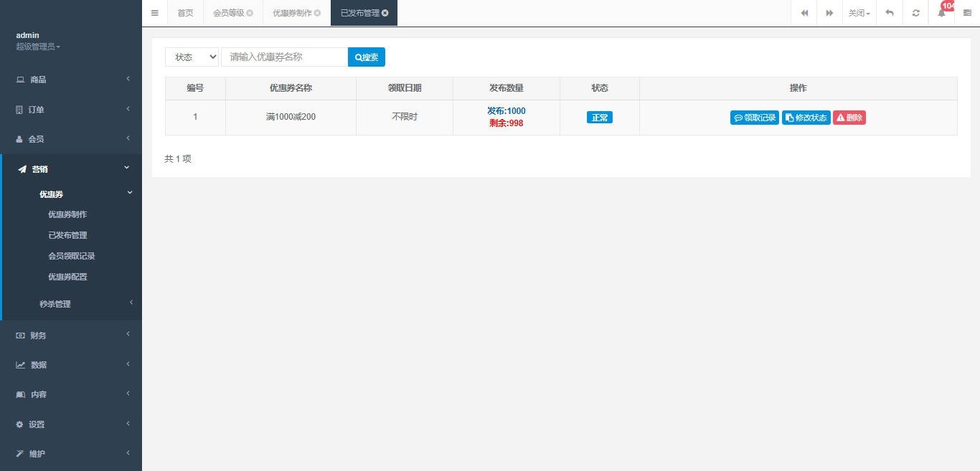Expand the 数据 sidebar menu
This screenshot has width=980, height=471.
(71, 365)
